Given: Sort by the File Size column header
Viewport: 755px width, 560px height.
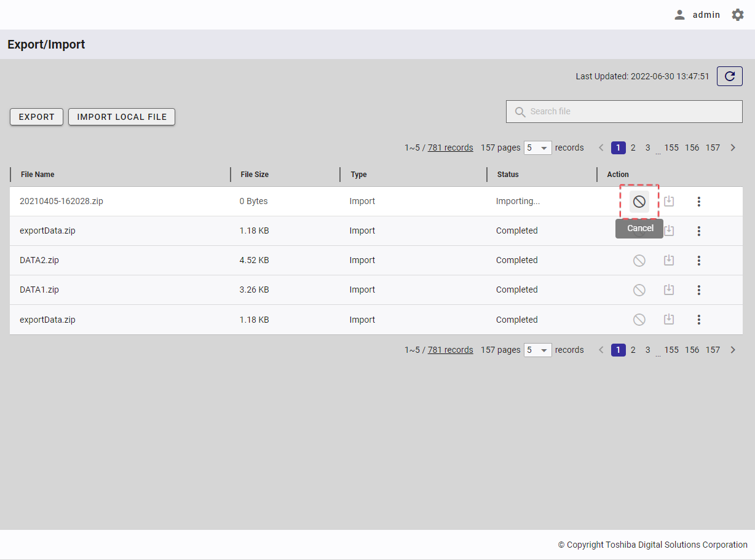Looking at the screenshot, I should click(x=255, y=175).
